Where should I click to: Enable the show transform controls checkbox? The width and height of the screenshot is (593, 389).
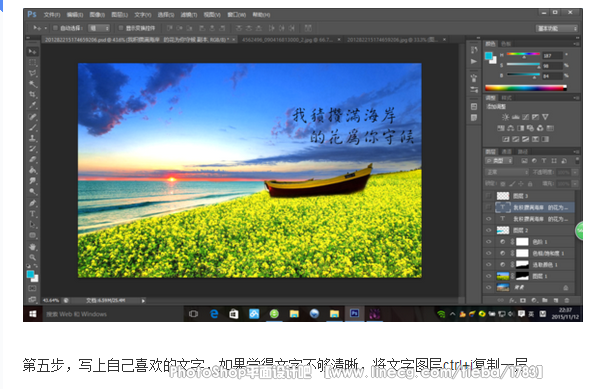click(121, 28)
